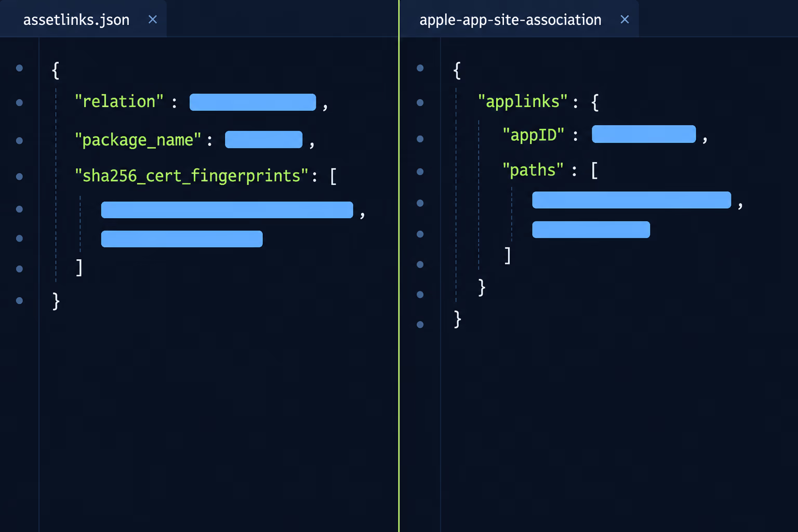Click the opening square bracket after "sha256_cert_fingerprints"
This screenshot has width=798, height=532.
(334, 176)
